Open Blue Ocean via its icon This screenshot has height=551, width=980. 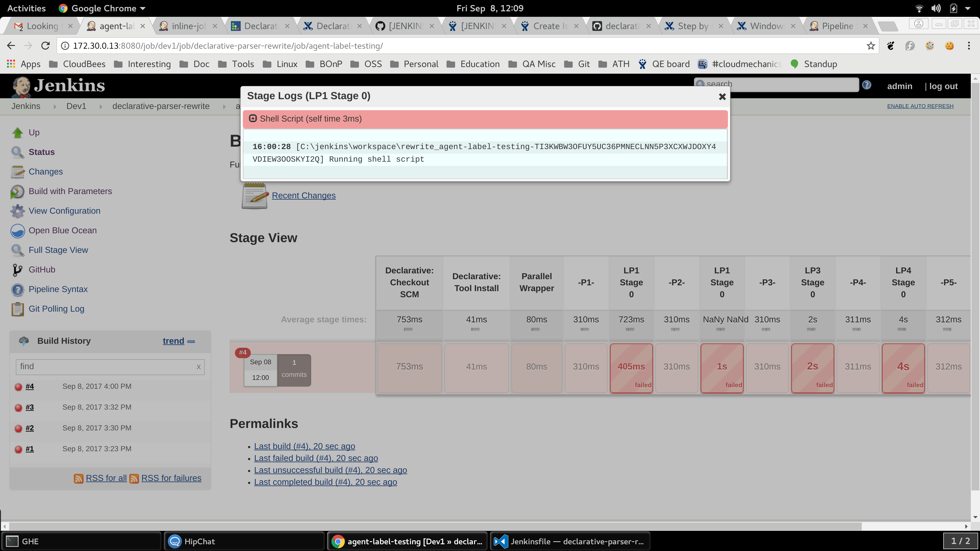(17, 231)
